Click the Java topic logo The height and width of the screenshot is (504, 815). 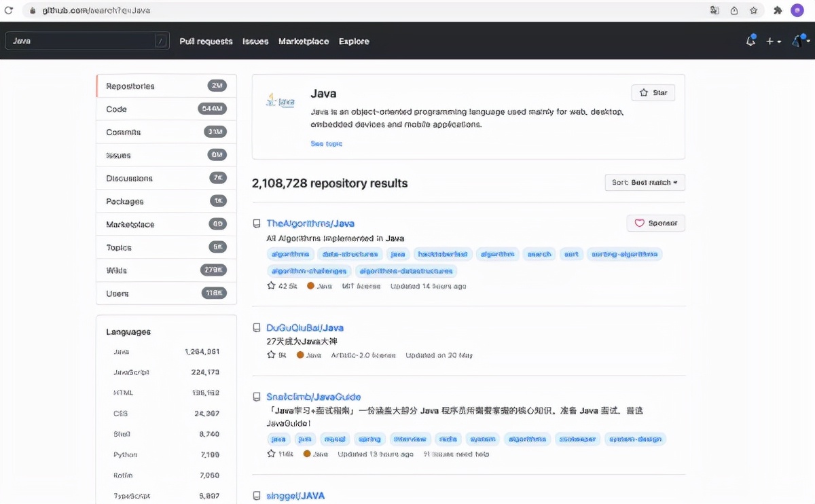coord(280,101)
